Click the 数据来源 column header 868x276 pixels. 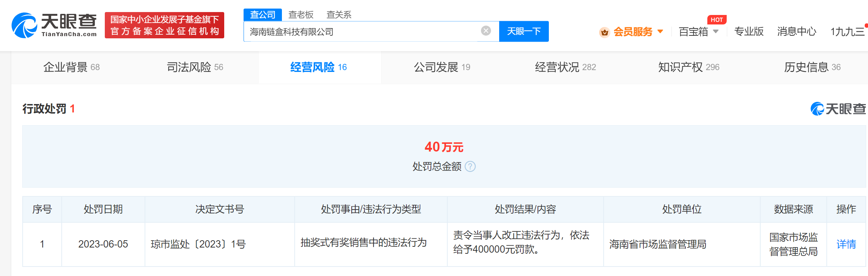tap(793, 209)
